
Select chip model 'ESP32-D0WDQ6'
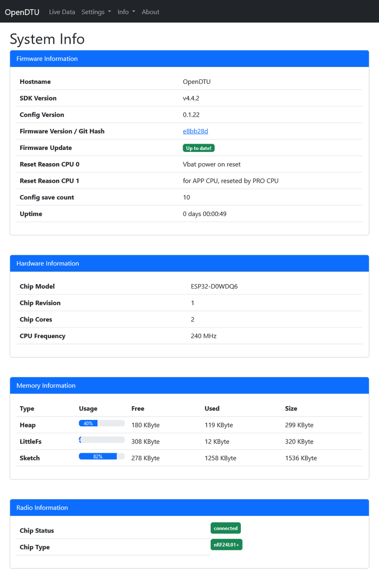214,287
